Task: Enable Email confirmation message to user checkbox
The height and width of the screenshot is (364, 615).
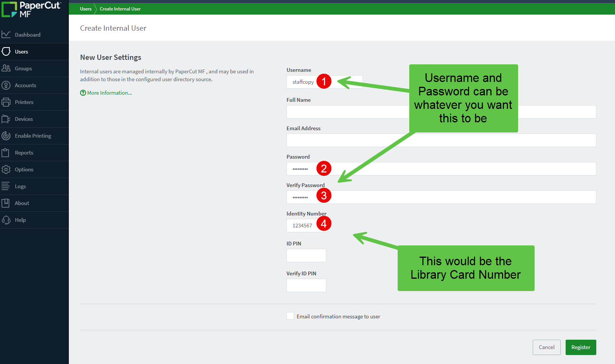Action: [290, 316]
